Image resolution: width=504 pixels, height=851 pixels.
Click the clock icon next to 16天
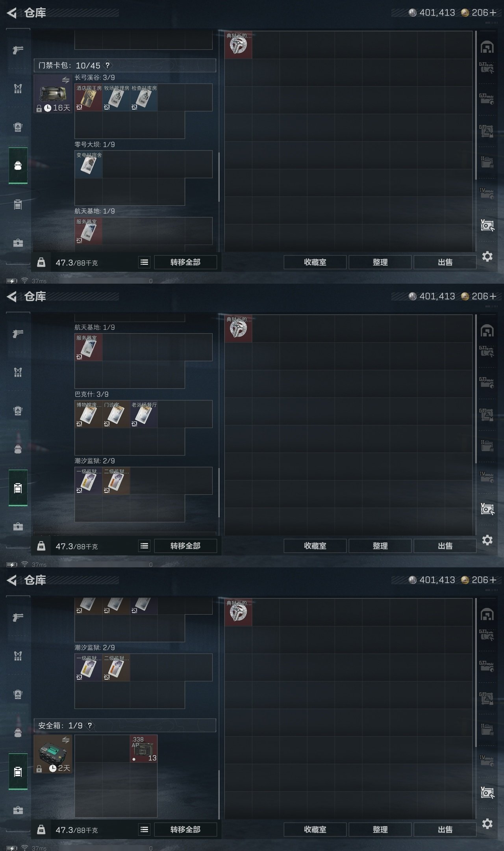(48, 108)
